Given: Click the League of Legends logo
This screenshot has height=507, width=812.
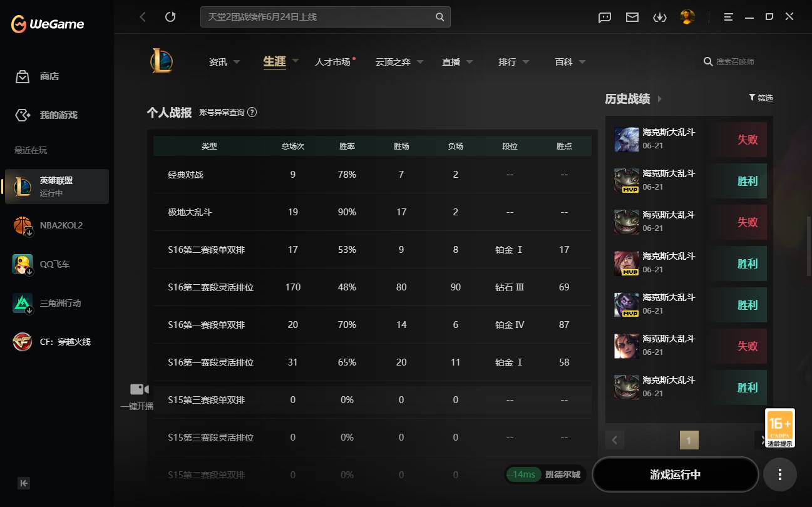Looking at the screenshot, I should [x=162, y=61].
